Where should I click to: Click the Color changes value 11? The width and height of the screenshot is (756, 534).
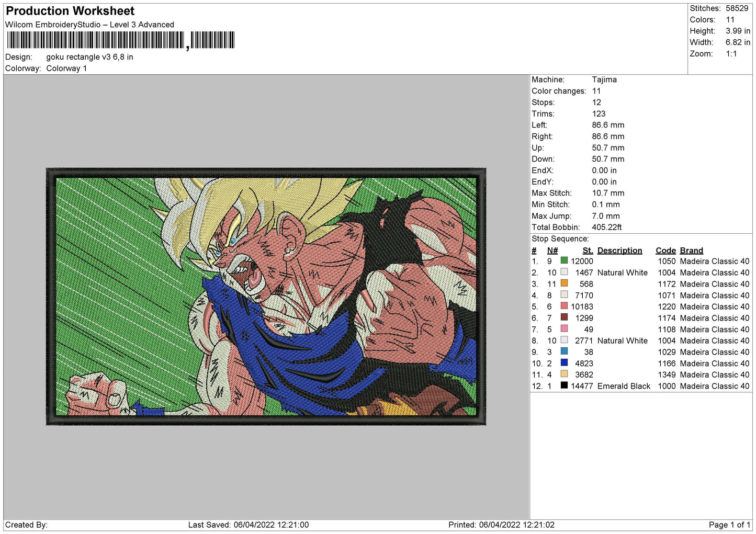pos(596,91)
